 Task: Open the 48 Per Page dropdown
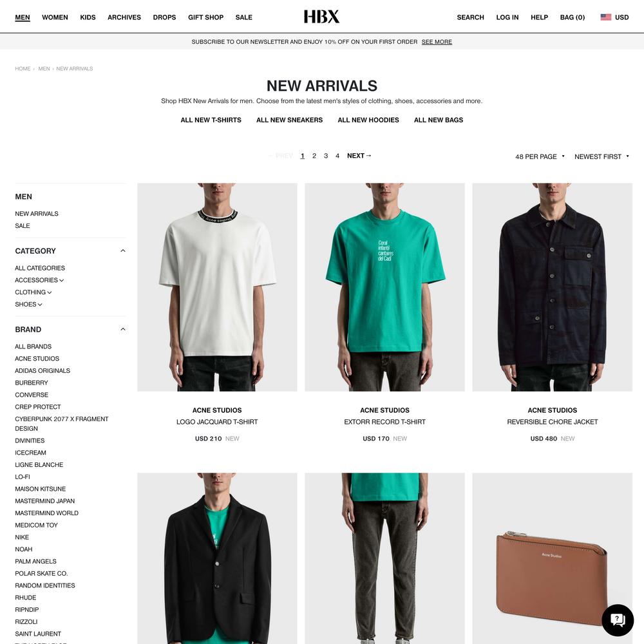click(x=540, y=156)
